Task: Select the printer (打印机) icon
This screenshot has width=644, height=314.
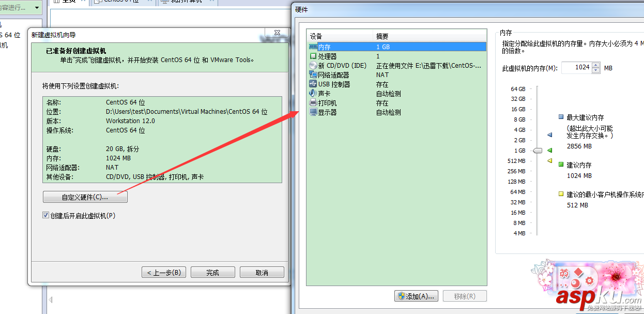Action: pos(313,102)
